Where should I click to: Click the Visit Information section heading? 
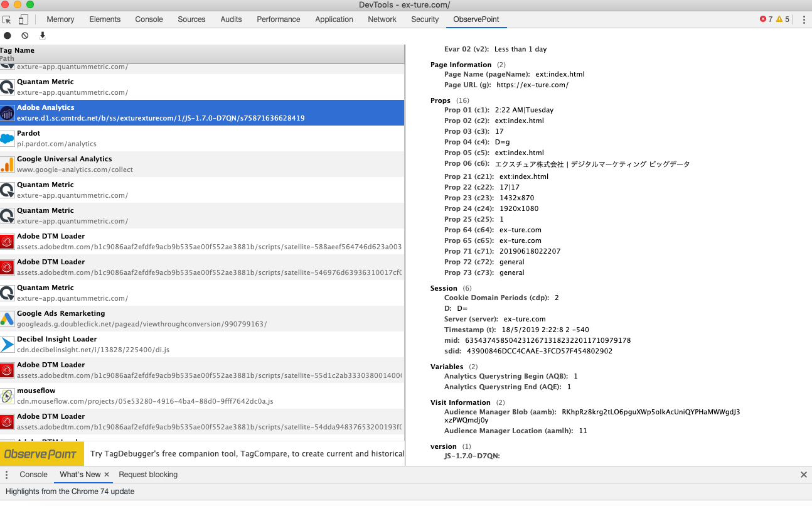click(x=461, y=402)
